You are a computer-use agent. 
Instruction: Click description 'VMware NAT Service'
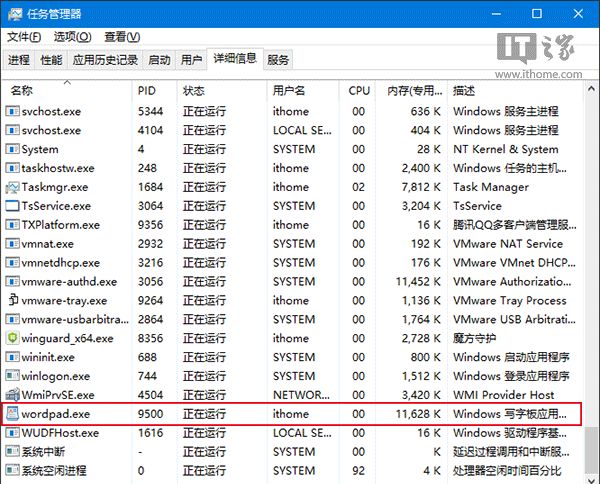tap(508, 244)
